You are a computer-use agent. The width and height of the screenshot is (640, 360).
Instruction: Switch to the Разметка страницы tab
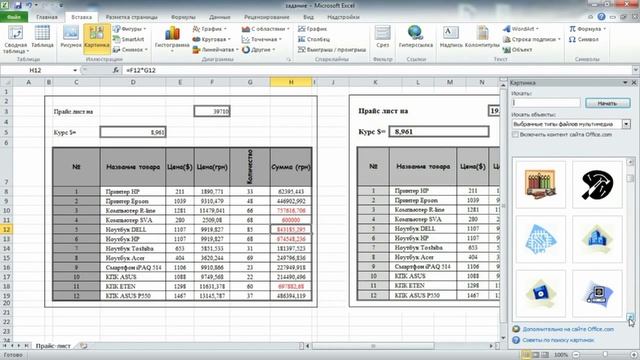131,17
